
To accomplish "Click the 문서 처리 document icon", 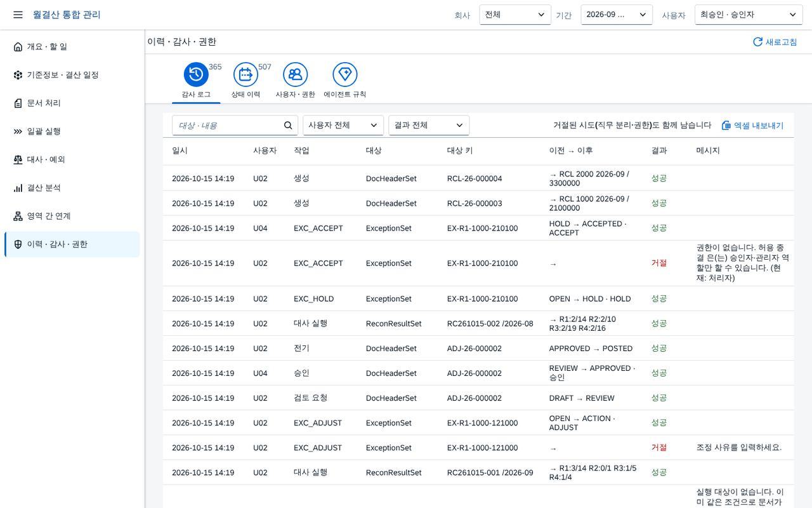I will coord(18,104).
